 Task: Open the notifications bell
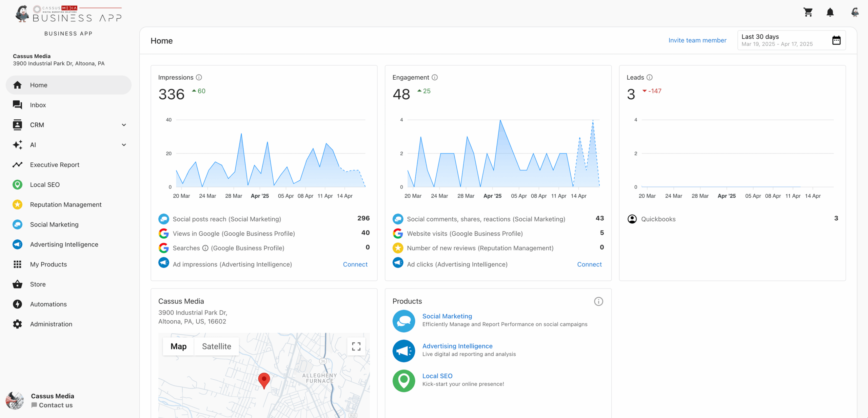point(830,12)
